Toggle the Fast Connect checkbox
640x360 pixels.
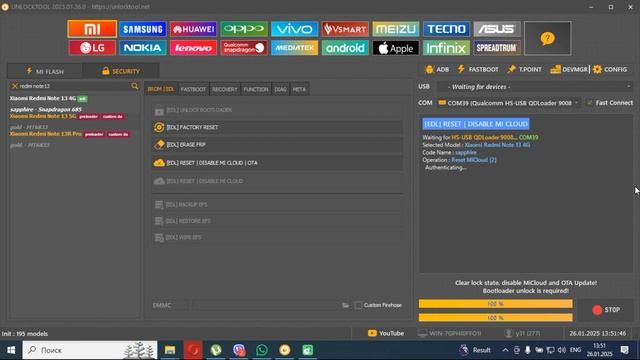(589, 103)
